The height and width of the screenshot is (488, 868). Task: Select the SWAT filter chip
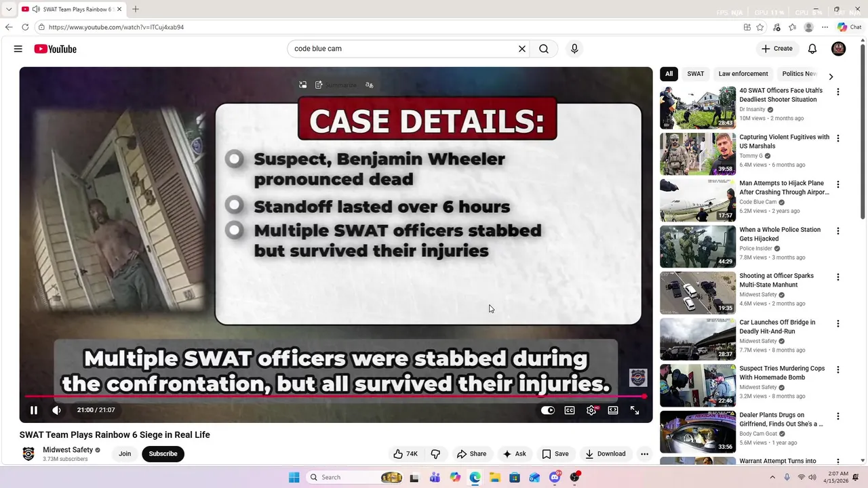click(x=696, y=74)
